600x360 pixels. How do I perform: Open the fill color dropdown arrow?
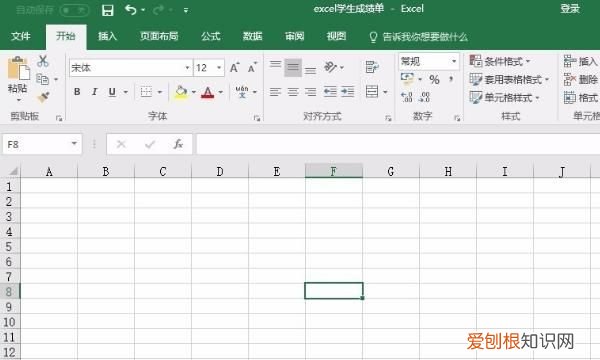tap(194, 92)
